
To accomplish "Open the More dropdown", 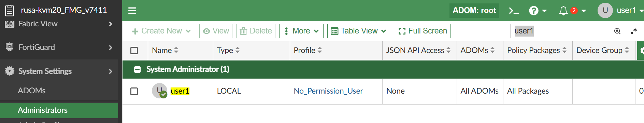I will (x=301, y=31).
